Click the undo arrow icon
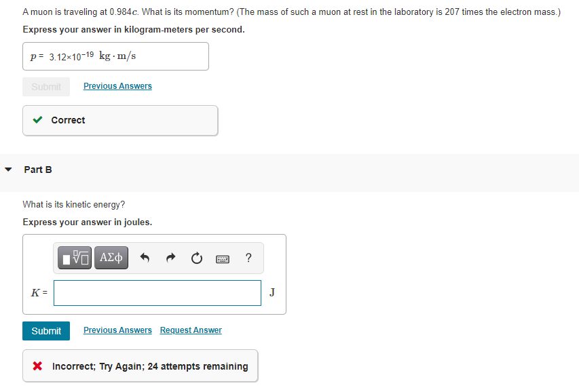Image resolution: width=579 pixels, height=392 pixels. click(145, 258)
